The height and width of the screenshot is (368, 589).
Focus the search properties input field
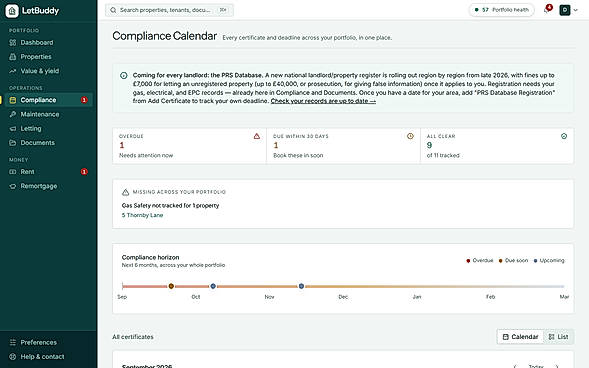pyautogui.click(x=169, y=10)
